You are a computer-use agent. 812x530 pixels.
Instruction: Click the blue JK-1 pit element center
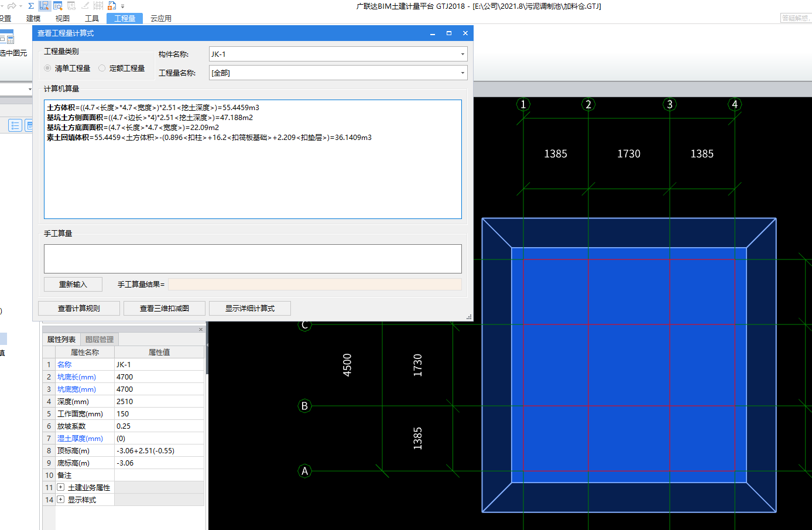(629, 365)
